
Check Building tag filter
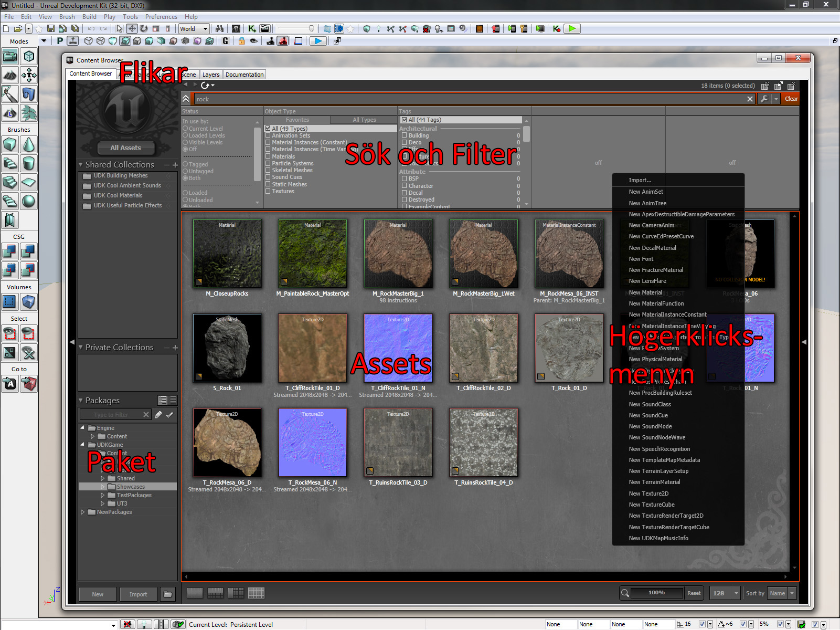(405, 135)
